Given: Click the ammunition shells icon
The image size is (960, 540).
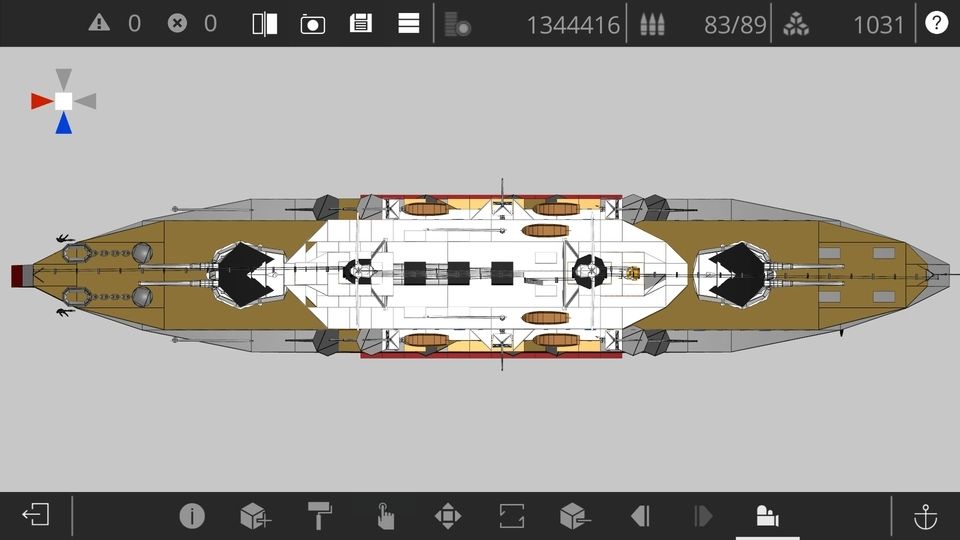Looking at the screenshot, I should coord(652,24).
